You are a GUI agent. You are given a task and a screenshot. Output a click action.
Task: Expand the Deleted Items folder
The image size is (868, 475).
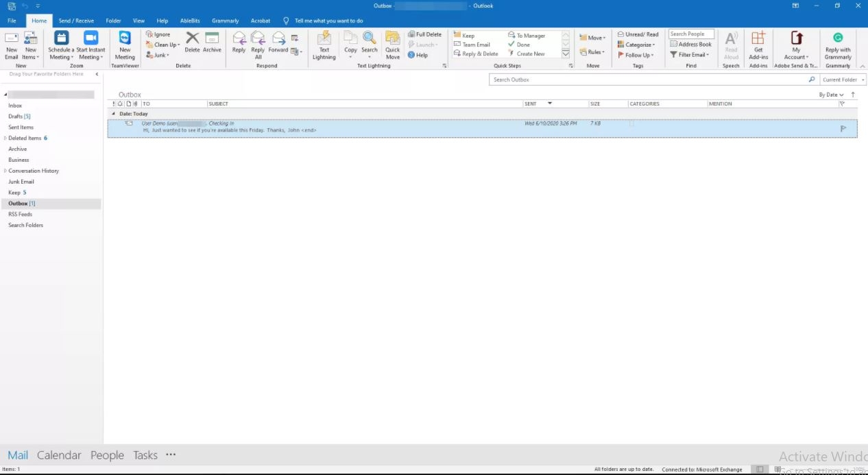(x=5, y=138)
